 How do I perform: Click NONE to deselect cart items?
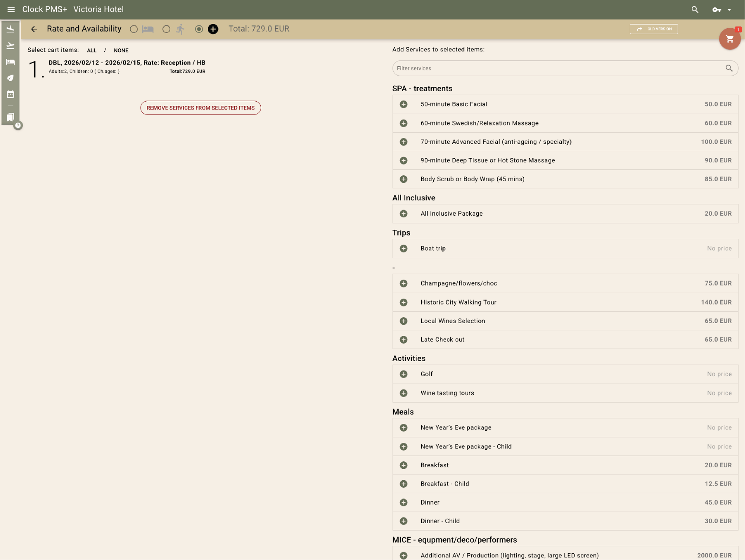(x=121, y=50)
